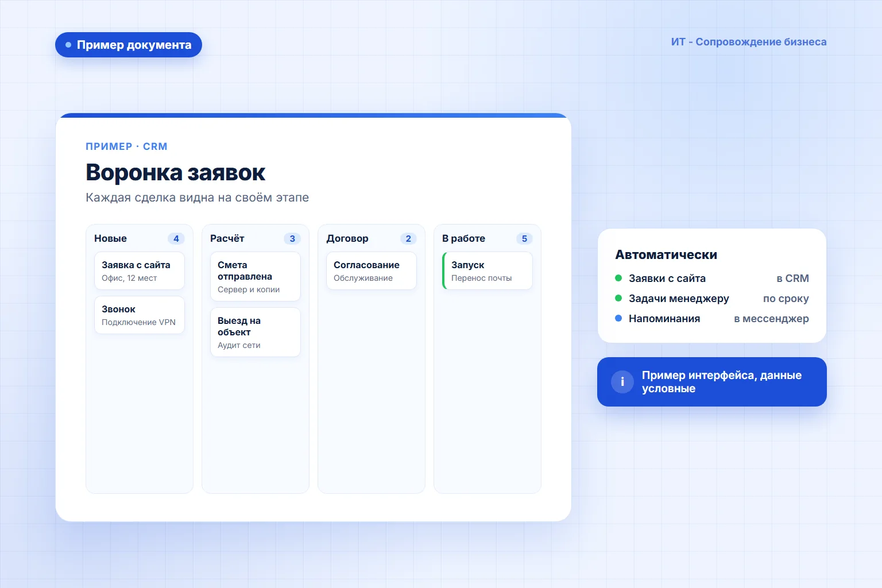Click the «Каждая сделка видна на своём этапе» subtitle
This screenshot has width=882, height=588.
pos(197,198)
